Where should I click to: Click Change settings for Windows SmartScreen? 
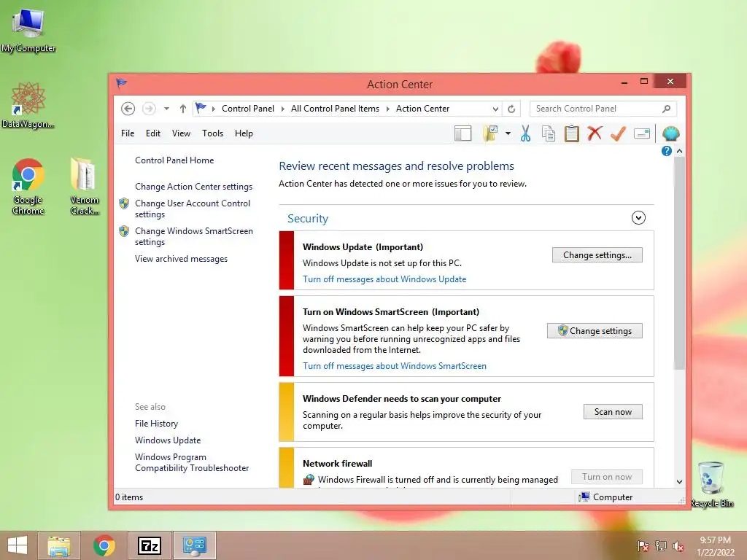595,331
